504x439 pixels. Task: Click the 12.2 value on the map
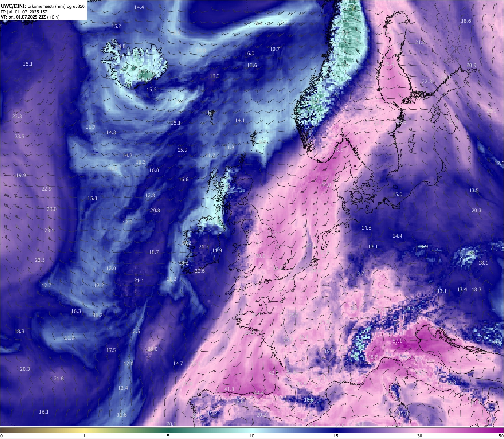[x=99, y=285]
